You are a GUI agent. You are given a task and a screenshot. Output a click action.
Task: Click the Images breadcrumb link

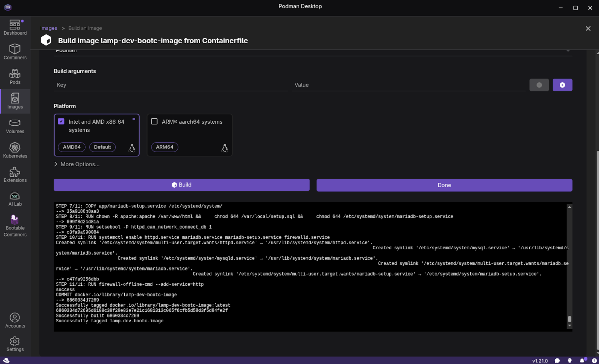click(49, 28)
